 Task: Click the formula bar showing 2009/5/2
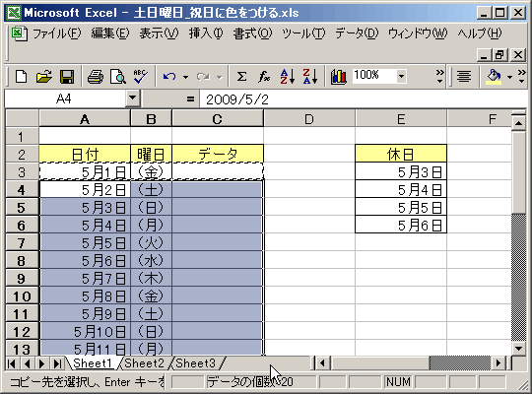point(363,99)
